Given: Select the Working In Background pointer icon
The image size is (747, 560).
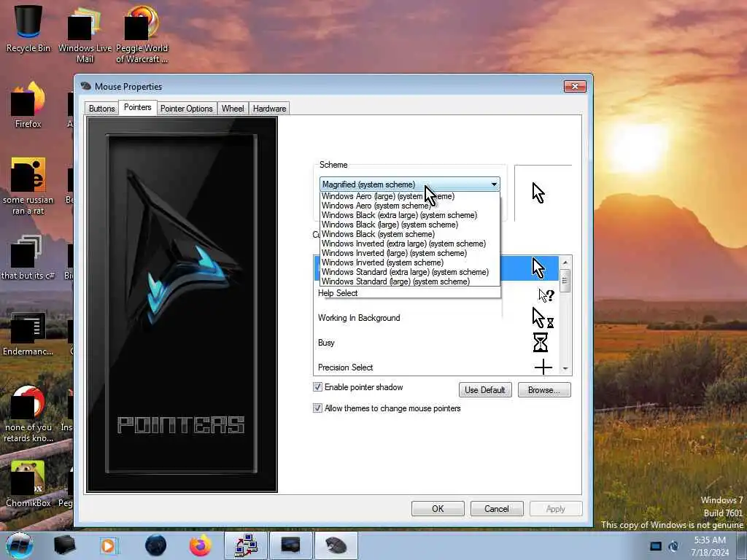Looking at the screenshot, I should [x=543, y=318].
